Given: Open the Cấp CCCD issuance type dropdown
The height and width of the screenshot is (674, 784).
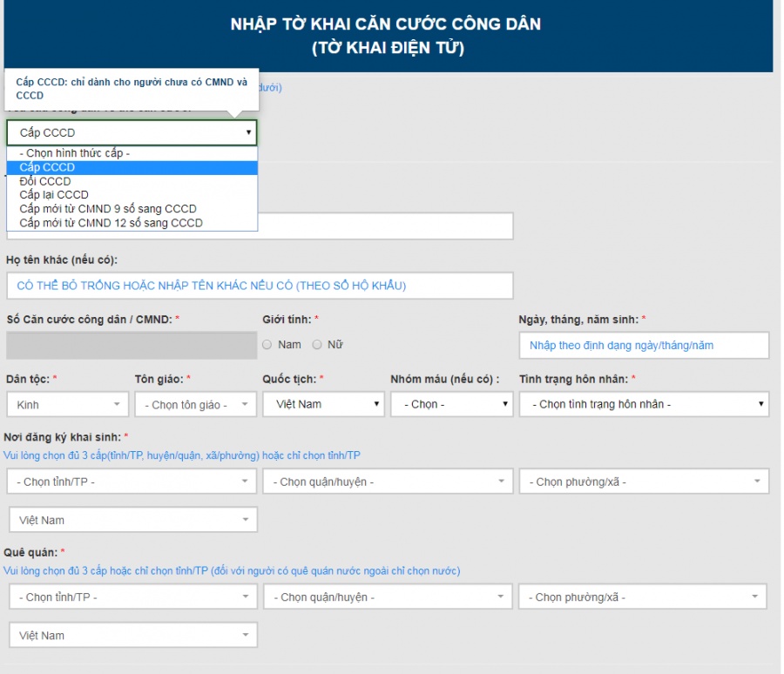Looking at the screenshot, I should pyautogui.click(x=132, y=132).
